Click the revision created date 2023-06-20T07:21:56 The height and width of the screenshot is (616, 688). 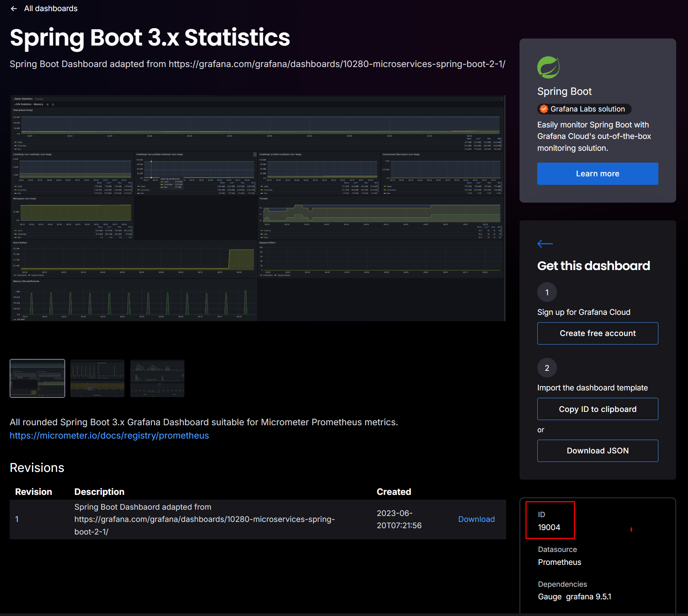coord(399,519)
